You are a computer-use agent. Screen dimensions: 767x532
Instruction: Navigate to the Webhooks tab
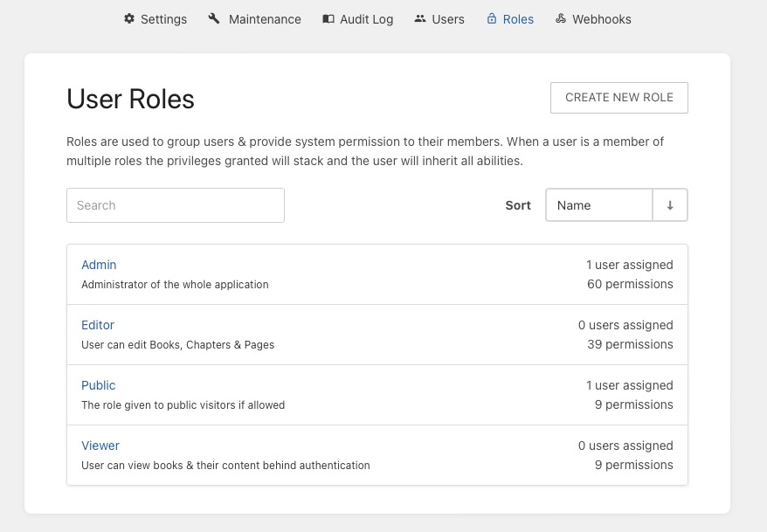(x=593, y=18)
